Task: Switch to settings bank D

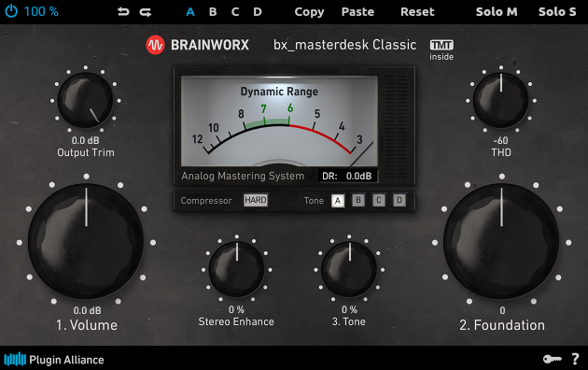Action: [258, 12]
